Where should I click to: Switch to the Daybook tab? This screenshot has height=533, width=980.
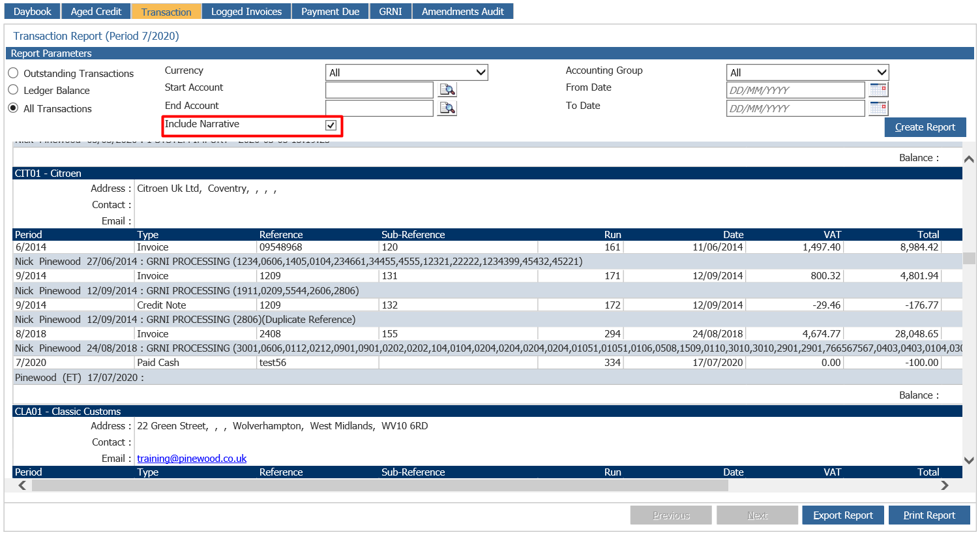point(32,10)
